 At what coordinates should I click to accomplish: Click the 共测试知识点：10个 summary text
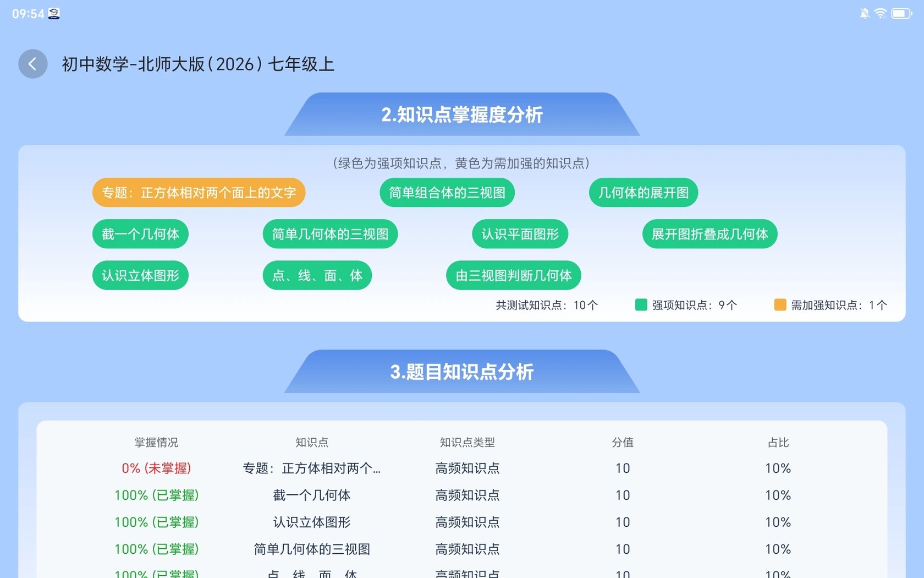[x=547, y=305]
